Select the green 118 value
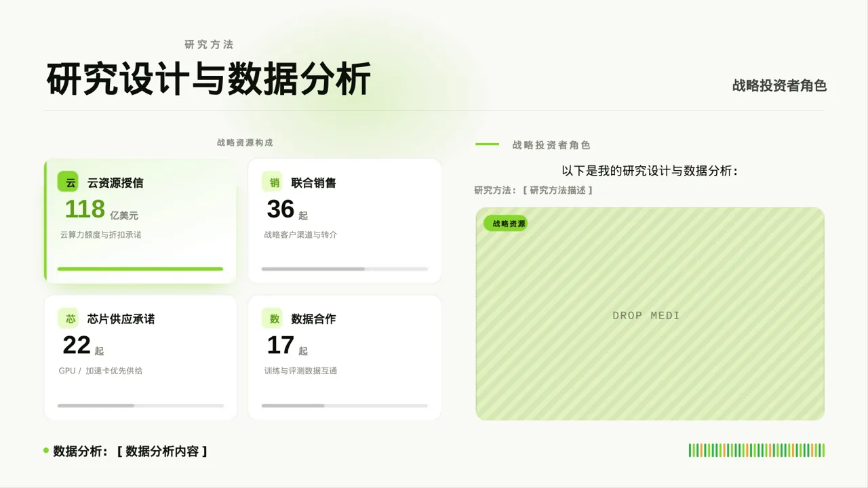868x488 pixels. (x=85, y=209)
